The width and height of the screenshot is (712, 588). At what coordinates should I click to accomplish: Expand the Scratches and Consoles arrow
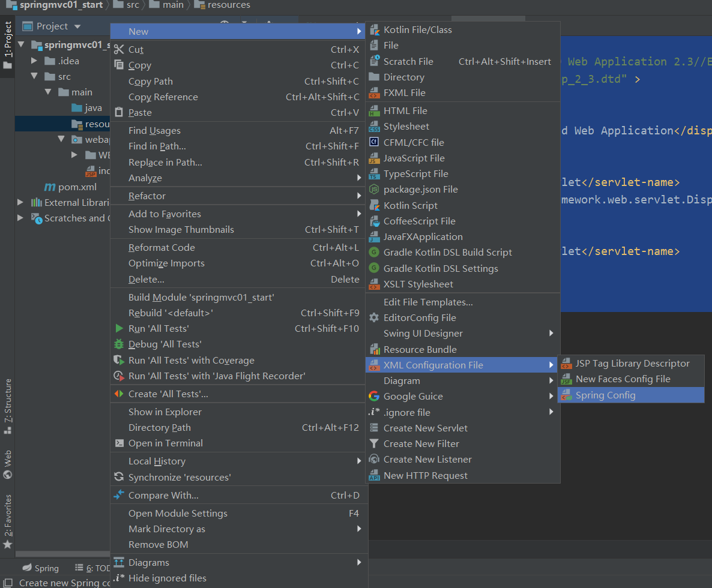pyautogui.click(x=20, y=218)
